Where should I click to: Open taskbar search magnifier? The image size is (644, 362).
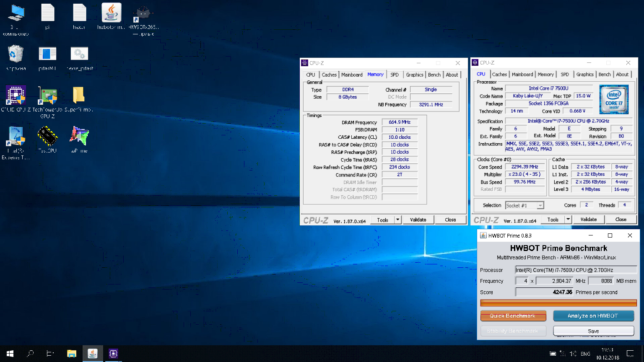[x=30, y=354]
